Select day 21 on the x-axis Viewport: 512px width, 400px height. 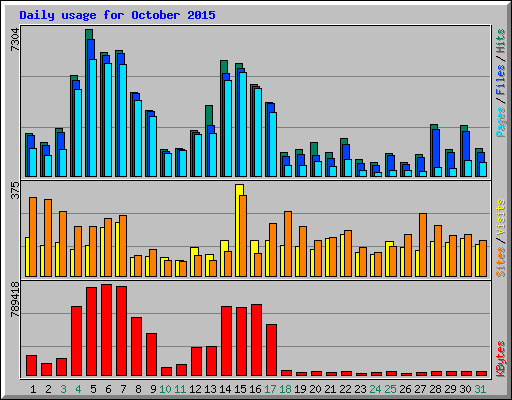click(330, 389)
